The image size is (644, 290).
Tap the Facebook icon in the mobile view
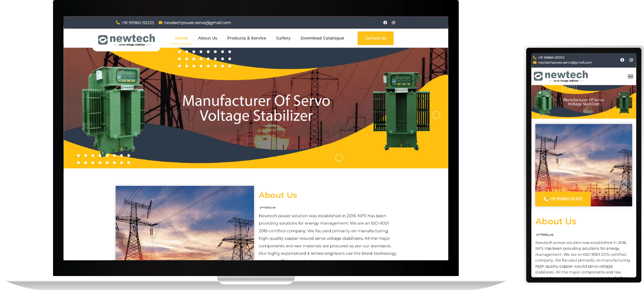(x=622, y=60)
